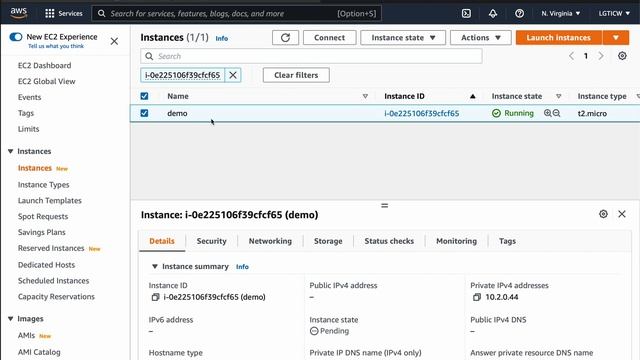Open the help question mark icon

pyautogui.click(x=519, y=13)
